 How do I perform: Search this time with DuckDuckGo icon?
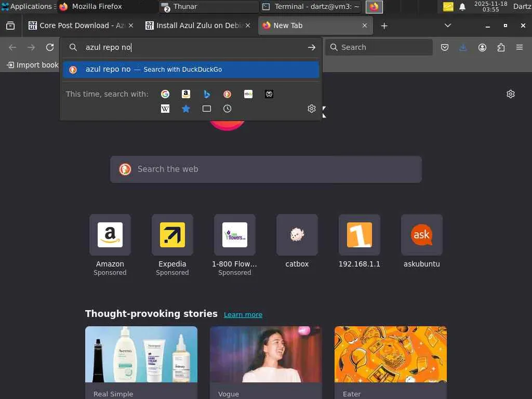[228, 94]
